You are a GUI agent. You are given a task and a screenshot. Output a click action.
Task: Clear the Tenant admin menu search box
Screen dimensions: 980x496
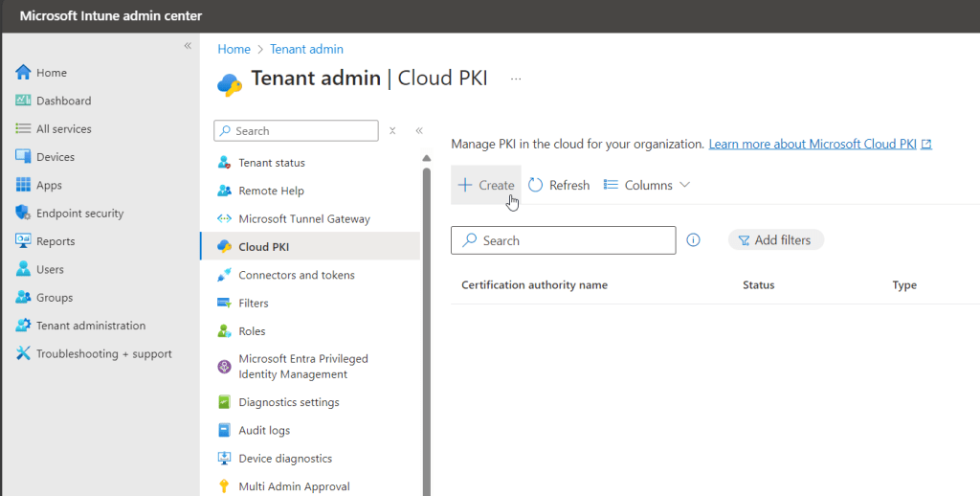pyautogui.click(x=392, y=131)
